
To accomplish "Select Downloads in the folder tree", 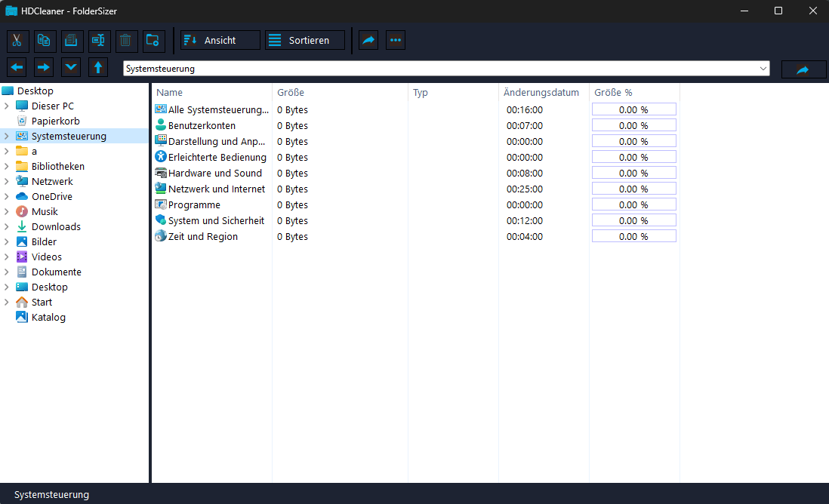I will coord(56,227).
